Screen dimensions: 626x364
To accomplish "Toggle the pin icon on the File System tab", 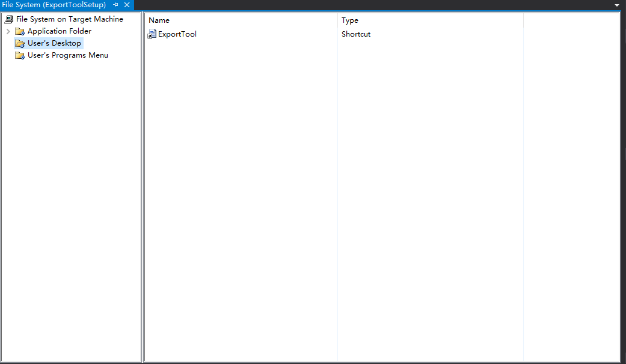I will tap(116, 5).
